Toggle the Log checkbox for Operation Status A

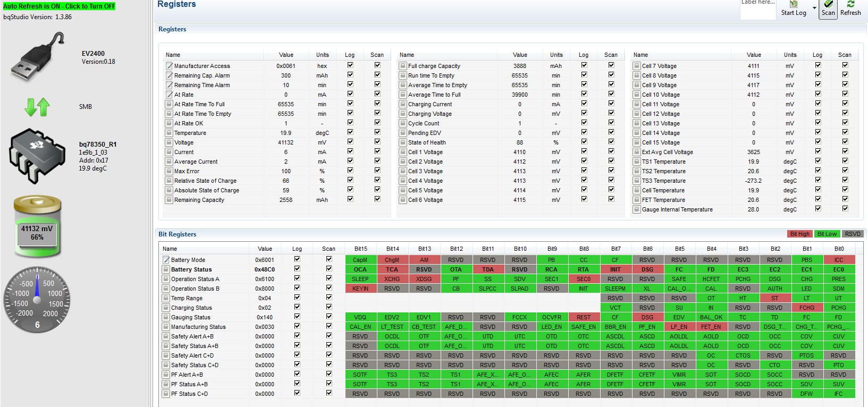tap(297, 278)
